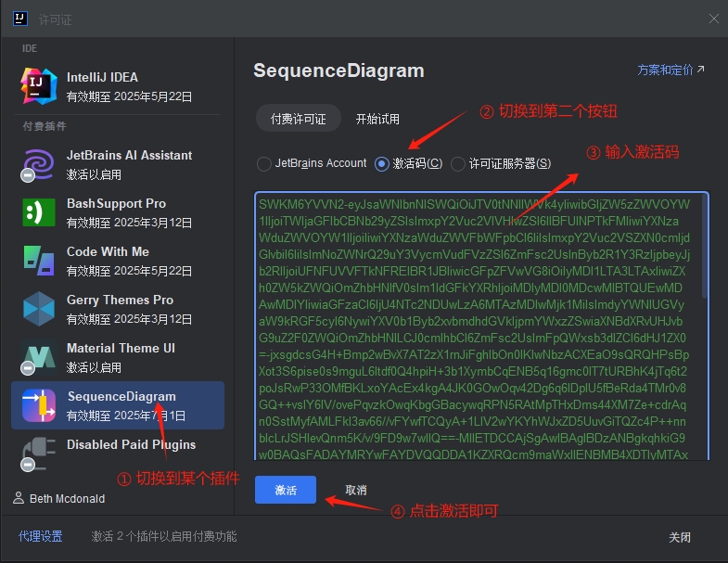Screen dimensions: 728x563
Task: Click the 付费插件 section label
Action: pos(45,126)
